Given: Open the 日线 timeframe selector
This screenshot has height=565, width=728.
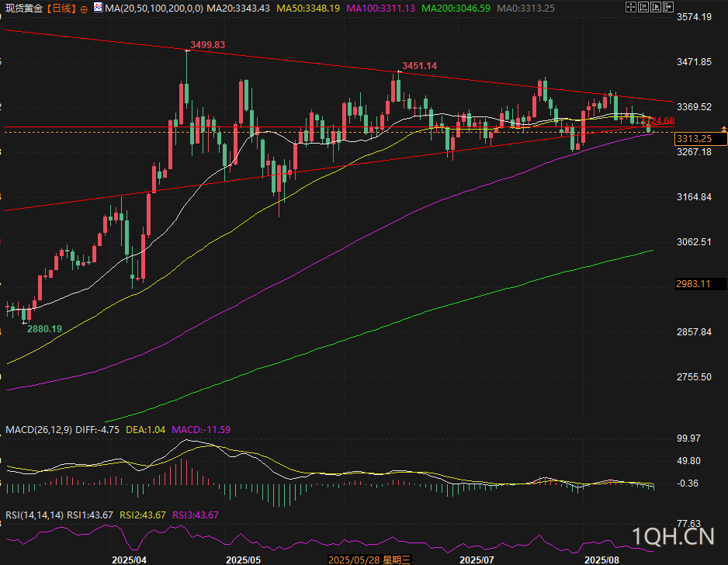Looking at the screenshot, I should (61, 8).
